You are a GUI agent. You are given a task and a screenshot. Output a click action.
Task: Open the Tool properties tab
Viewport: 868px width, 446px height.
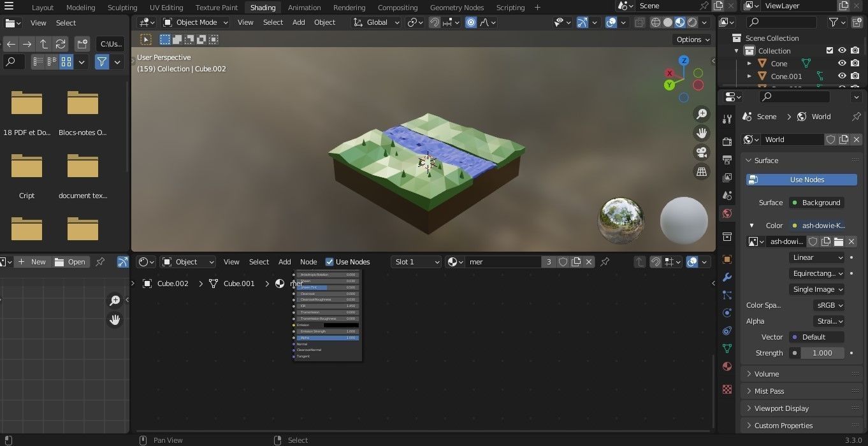pos(727,119)
